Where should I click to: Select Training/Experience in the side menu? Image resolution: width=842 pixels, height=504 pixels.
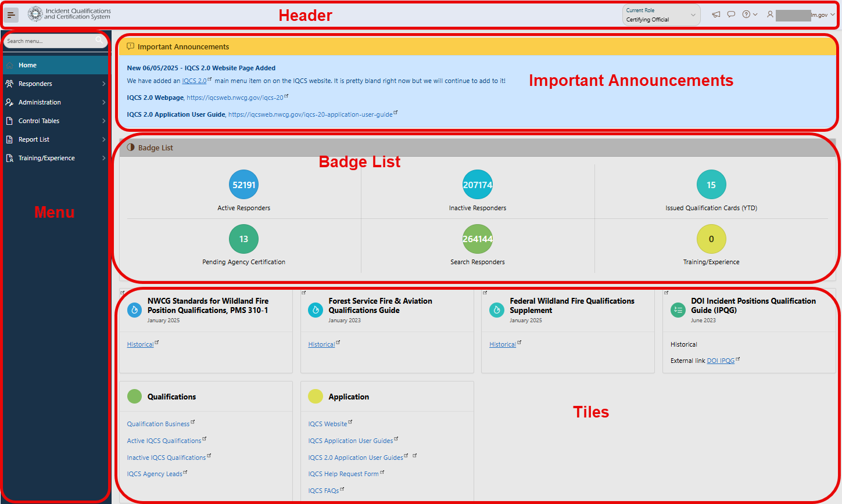pos(55,158)
